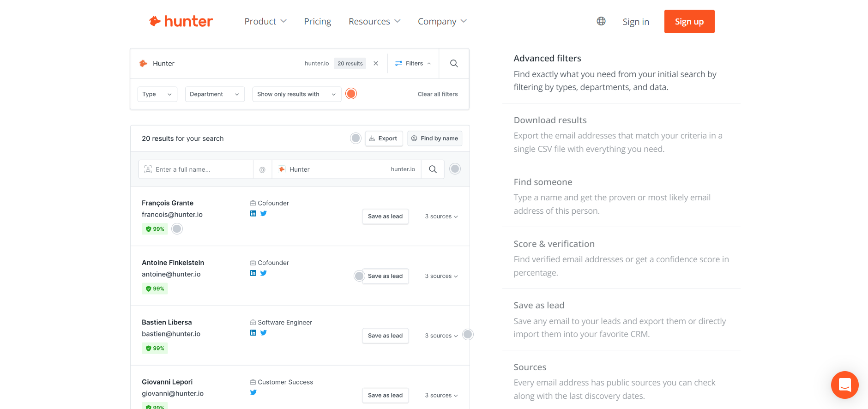The height and width of the screenshot is (409, 868).
Task: Open Giovanni Lepori's Twitter icon
Action: 253,392
